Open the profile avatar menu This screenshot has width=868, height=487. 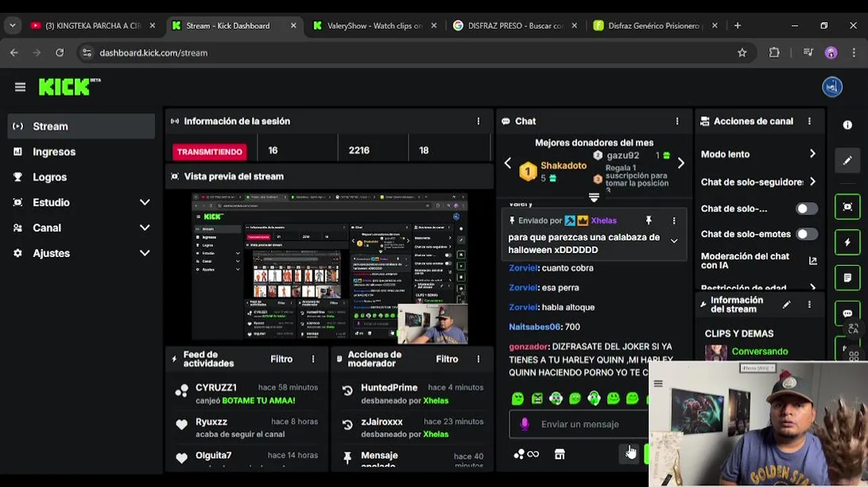coord(832,87)
